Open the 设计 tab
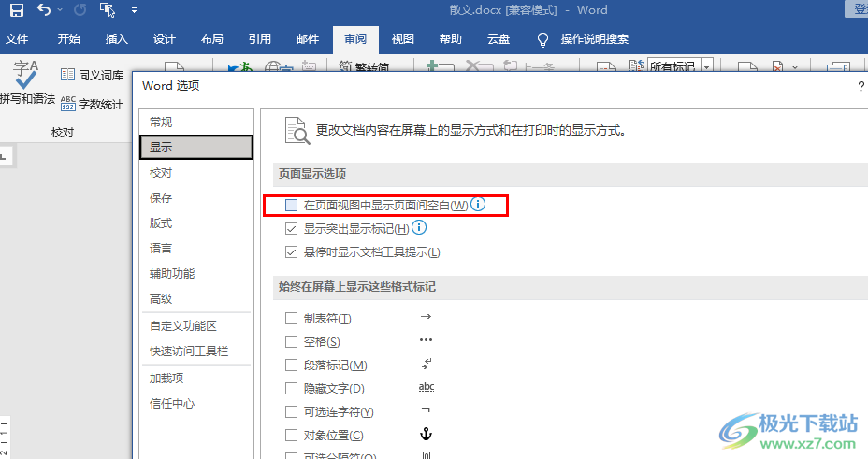The height and width of the screenshot is (459, 868). coord(164,38)
